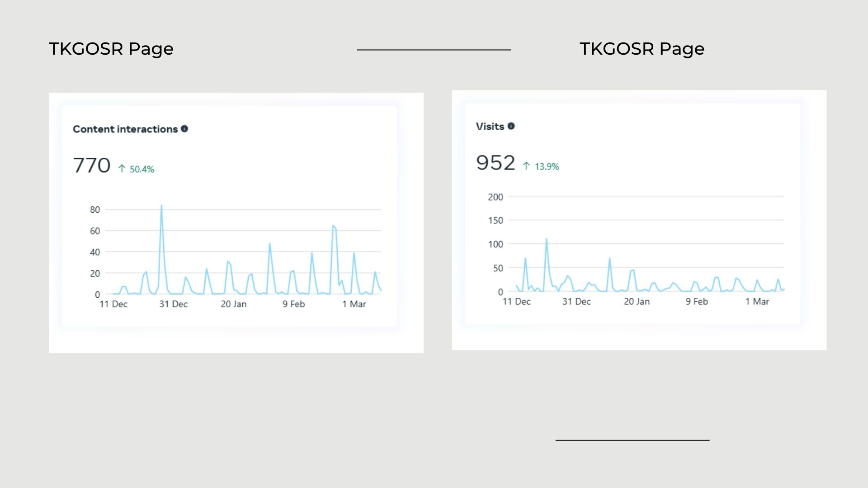The width and height of the screenshot is (868, 488).
Task: Click info icon next to Content interactions
Action: tap(184, 129)
